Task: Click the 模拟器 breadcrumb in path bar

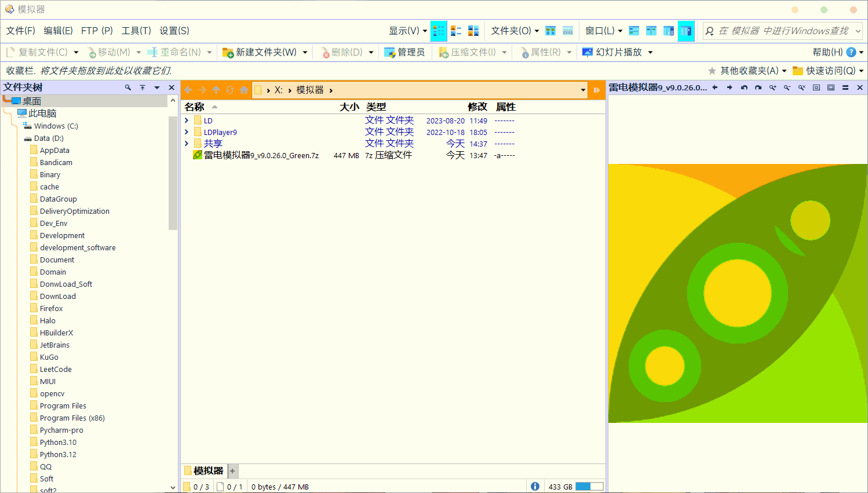Action: click(x=310, y=90)
